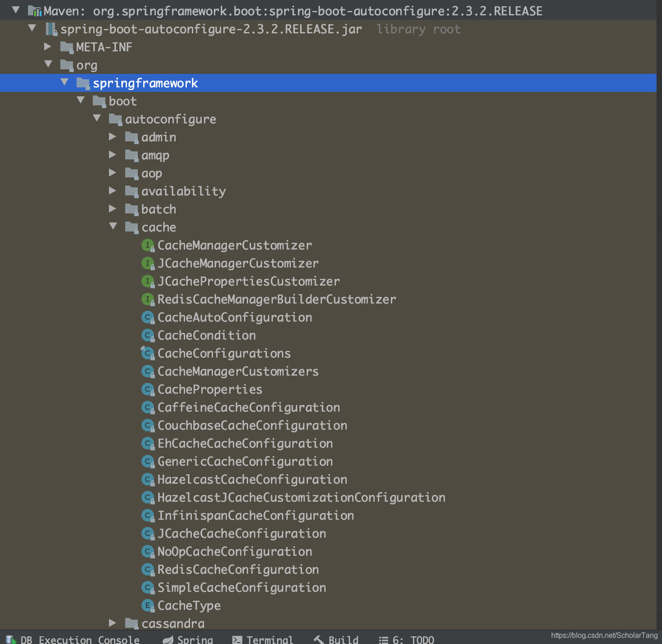Click the cache folder icon
The height and width of the screenshot is (644, 662).
pyautogui.click(x=132, y=227)
